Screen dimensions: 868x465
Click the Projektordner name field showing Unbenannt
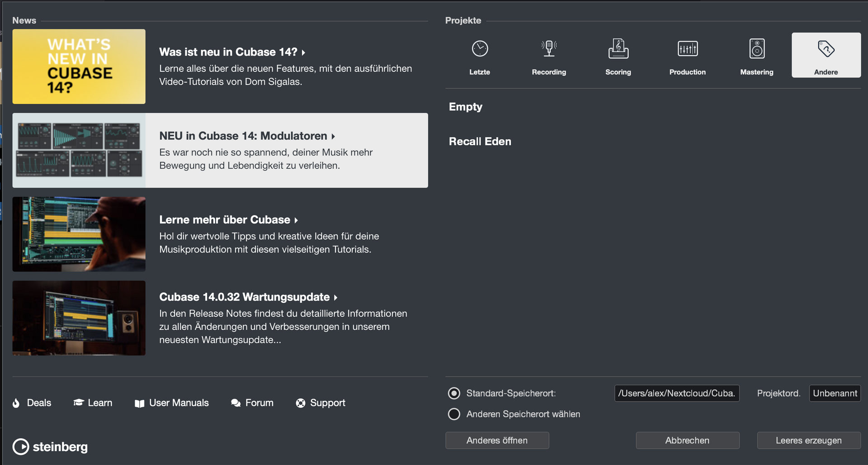tap(835, 393)
